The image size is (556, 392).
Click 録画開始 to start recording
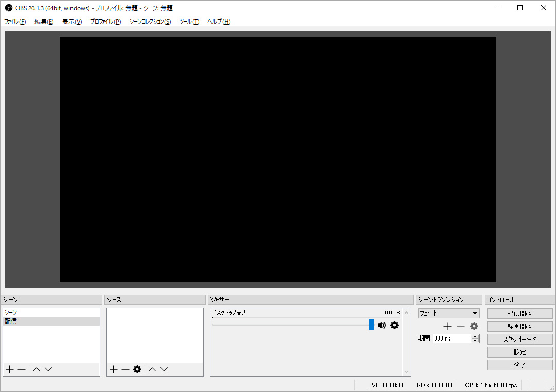click(520, 326)
